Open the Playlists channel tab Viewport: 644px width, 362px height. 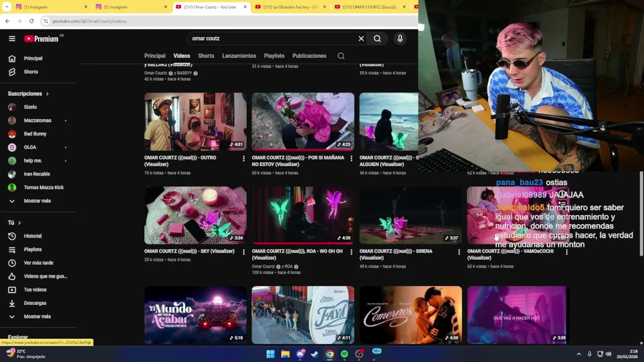[x=274, y=56]
